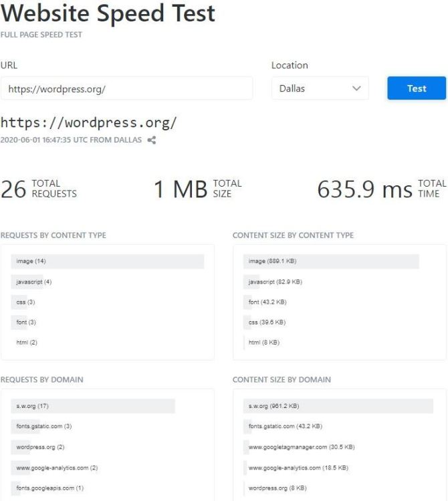Viewport: 448px width, 501px height.
Task: Click the blue Test button
Action: (417, 88)
